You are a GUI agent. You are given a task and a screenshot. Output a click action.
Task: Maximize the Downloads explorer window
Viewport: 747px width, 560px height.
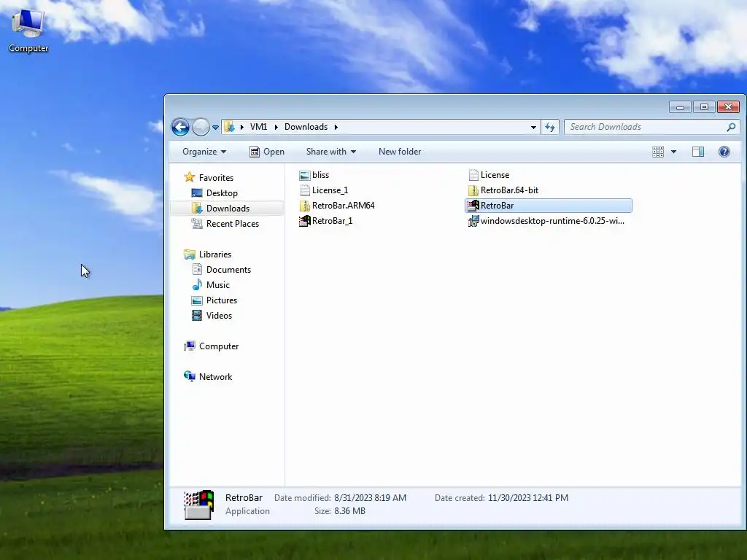704,107
